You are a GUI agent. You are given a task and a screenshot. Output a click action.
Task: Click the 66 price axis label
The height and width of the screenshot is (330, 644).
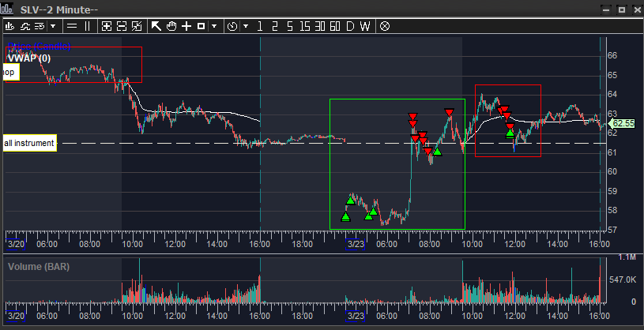pos(612,55)
